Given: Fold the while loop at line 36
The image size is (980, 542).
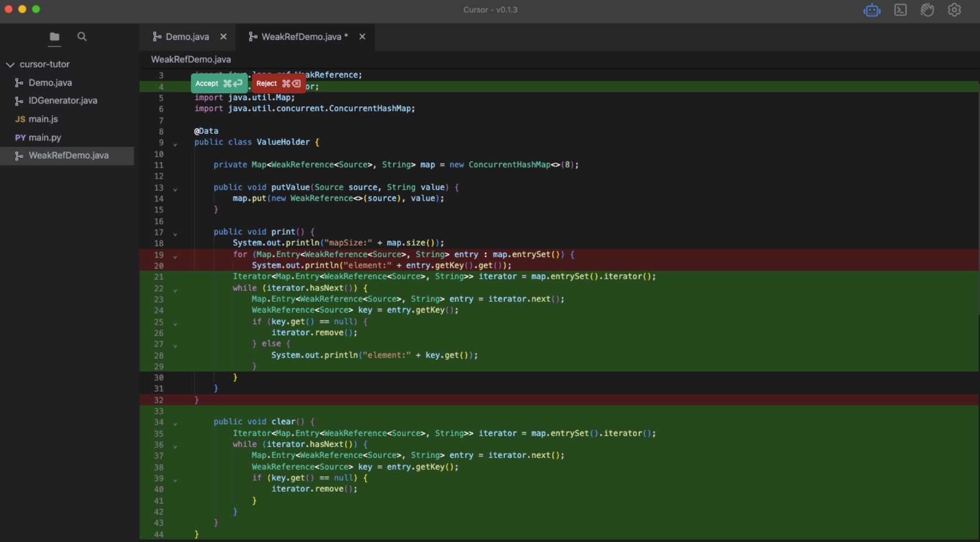Looking at the screenshot, I should [175, 447].
